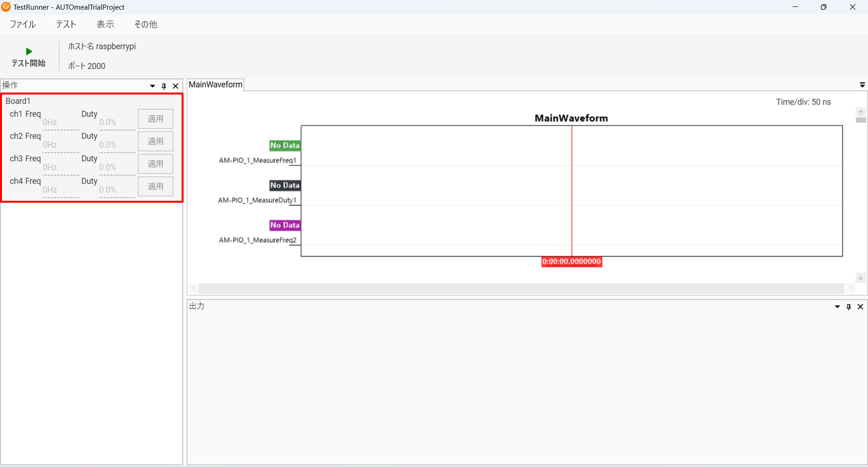Open the テスト menu

coord(66,24)
